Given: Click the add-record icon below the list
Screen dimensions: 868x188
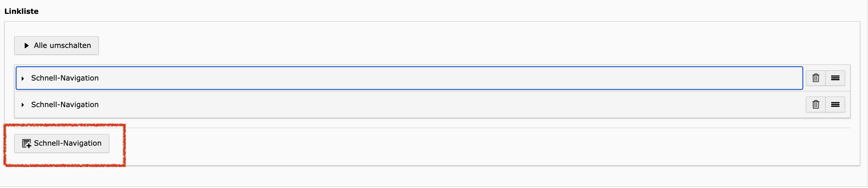Looking at the screenshot, I should pos(27,143).
